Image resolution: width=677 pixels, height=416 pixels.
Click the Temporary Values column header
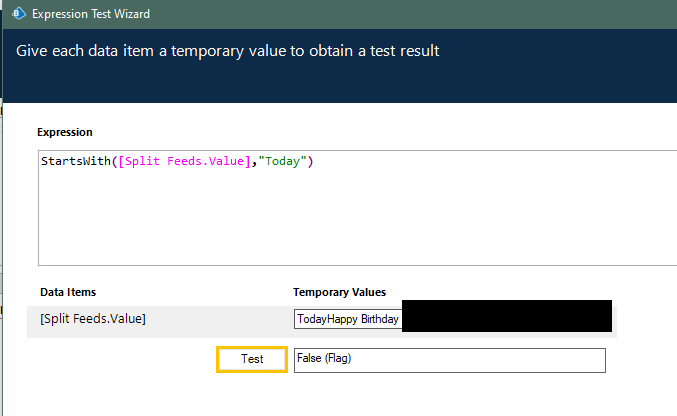coord(339,293)
